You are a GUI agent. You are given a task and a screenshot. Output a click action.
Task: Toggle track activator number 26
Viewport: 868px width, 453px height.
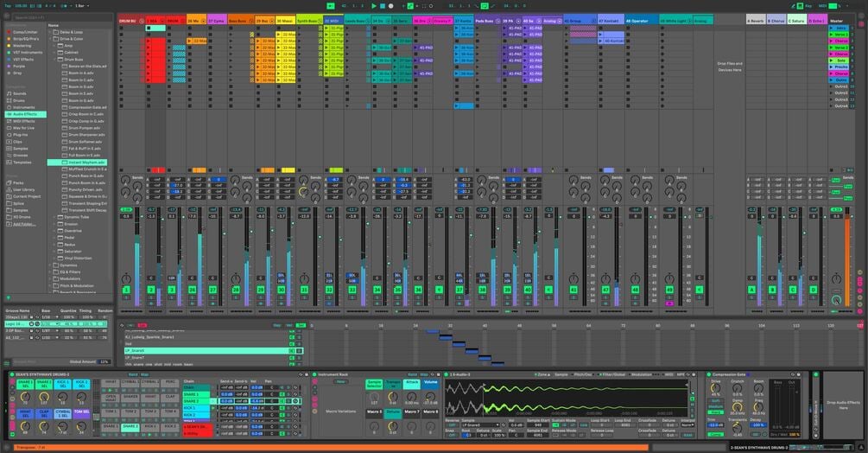pos(192,290)
